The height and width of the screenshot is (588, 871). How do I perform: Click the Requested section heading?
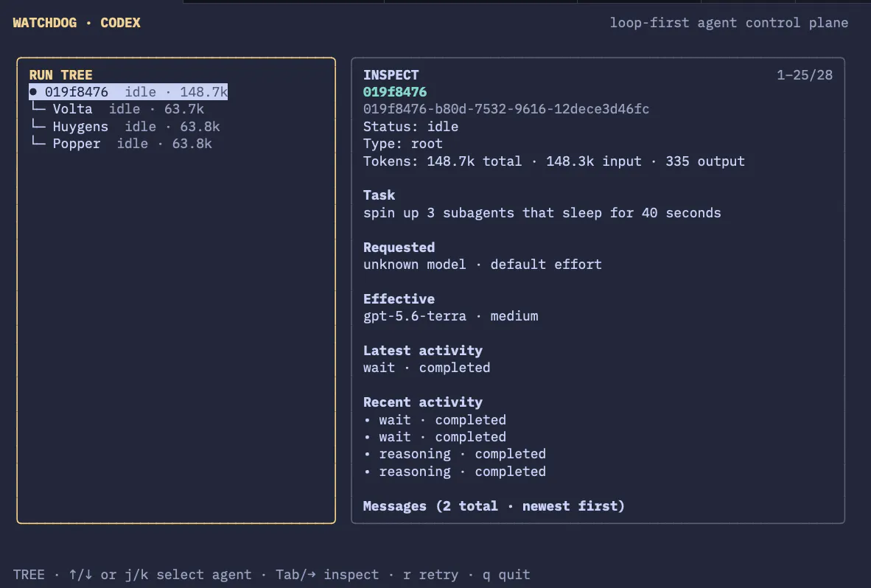pyautogui.click(x=399, y=248)
